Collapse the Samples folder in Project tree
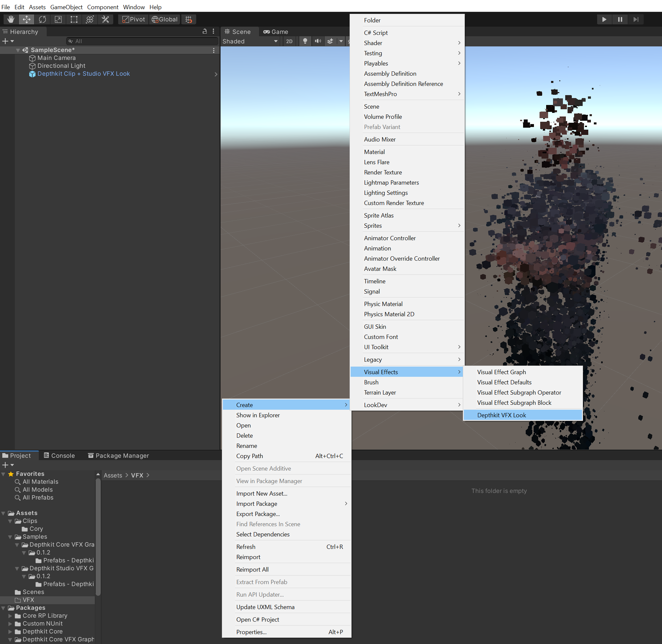 point(10,537)
